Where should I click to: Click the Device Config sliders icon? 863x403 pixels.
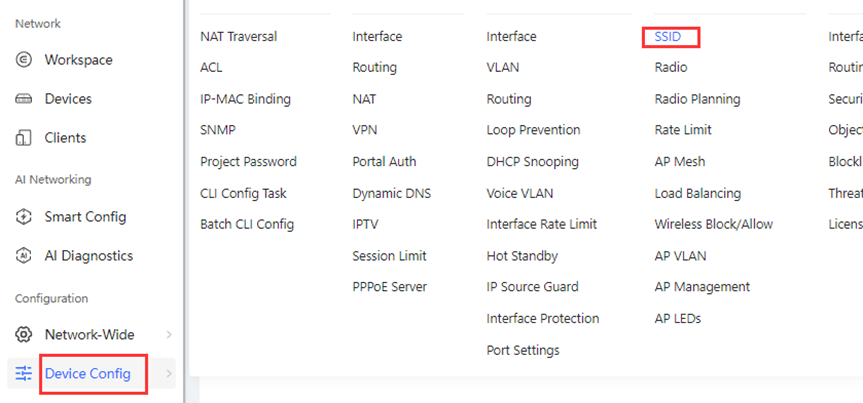pos(23,374)
